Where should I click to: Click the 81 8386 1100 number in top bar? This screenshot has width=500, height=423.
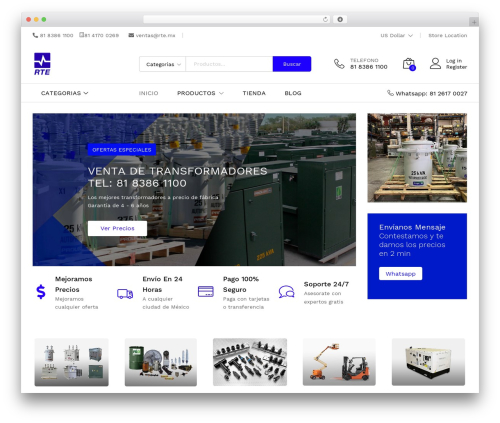point(56,35)
